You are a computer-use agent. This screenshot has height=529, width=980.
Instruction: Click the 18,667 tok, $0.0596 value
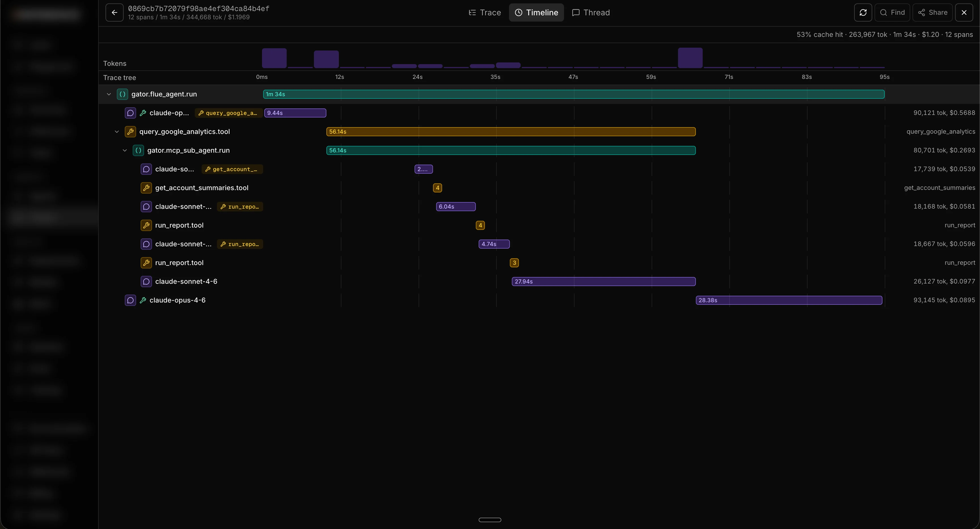coord(944,244)
